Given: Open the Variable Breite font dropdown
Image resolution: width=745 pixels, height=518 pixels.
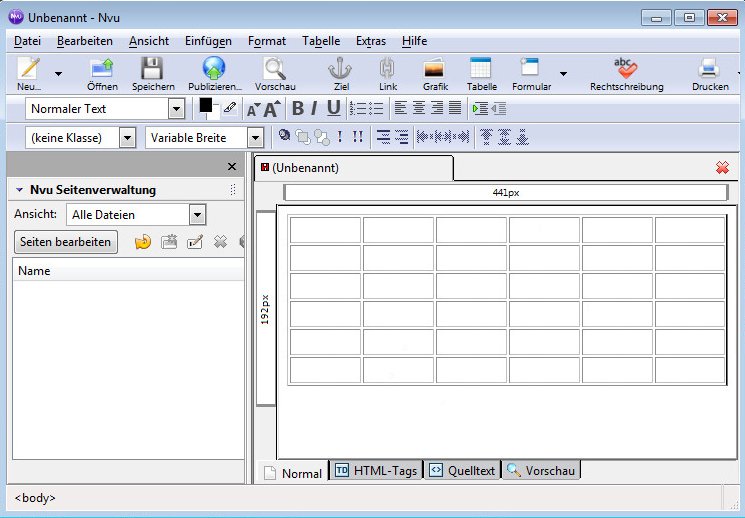Looking at the screenshot, I should click(256, 138).
